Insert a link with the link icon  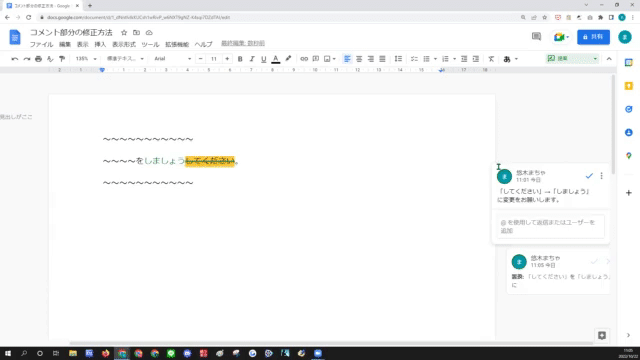(x=304, y=59)
